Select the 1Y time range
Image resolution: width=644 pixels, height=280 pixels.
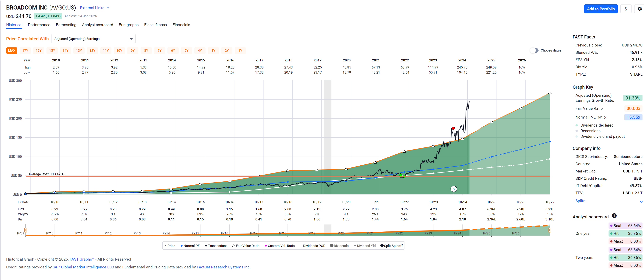(x=240, y=51)
